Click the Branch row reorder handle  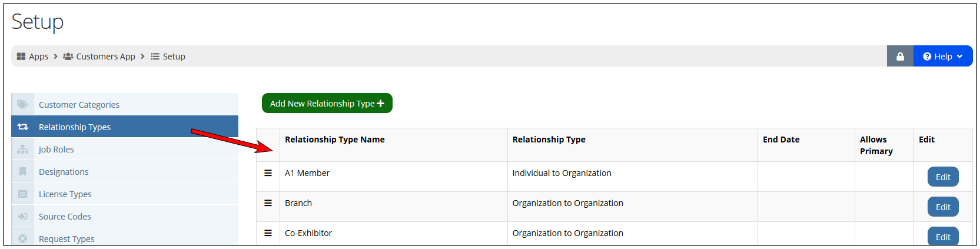pyautogui.click(x=268, y=203)
